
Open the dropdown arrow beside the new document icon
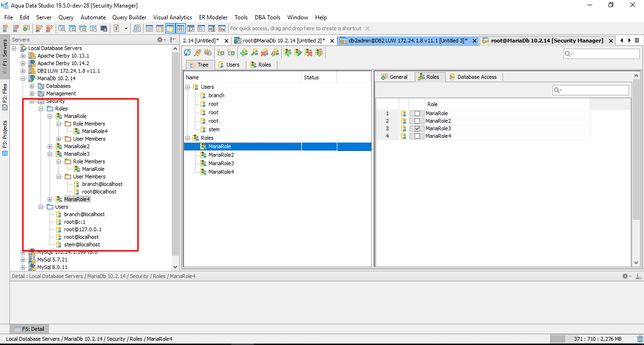coord(126,28)
